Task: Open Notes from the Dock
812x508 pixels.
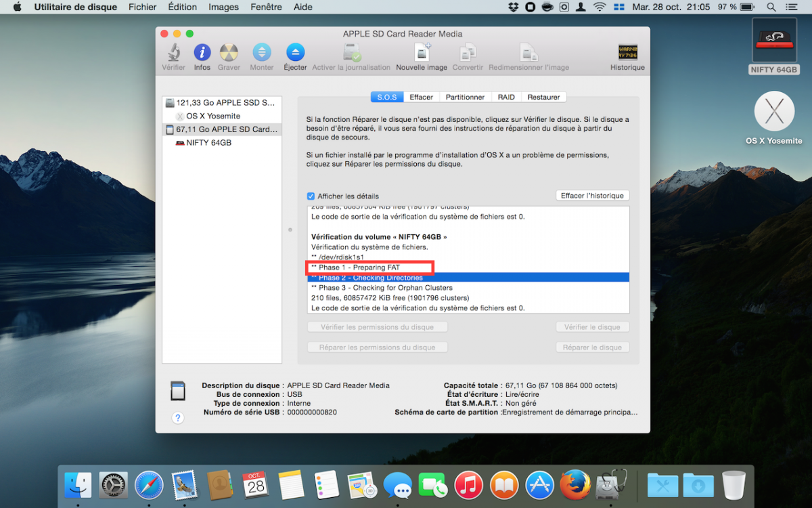Action: tap(291, 485)
